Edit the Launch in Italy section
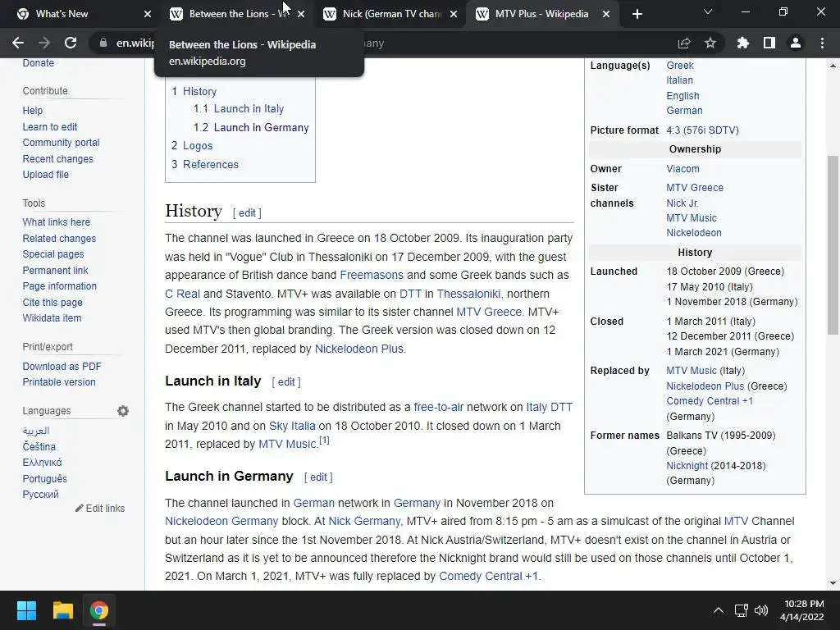This screenshot has width=840, height=630. (286, 382)
